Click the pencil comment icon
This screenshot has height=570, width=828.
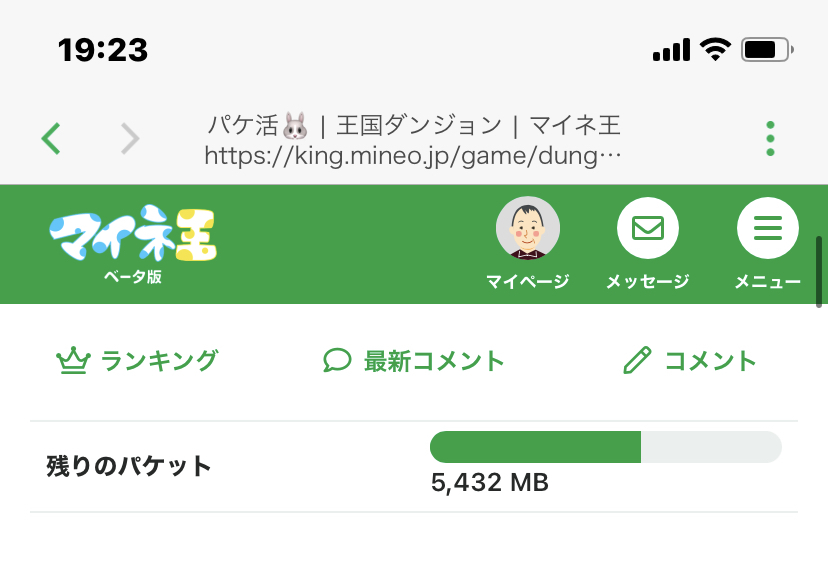(x=637, y=361)
